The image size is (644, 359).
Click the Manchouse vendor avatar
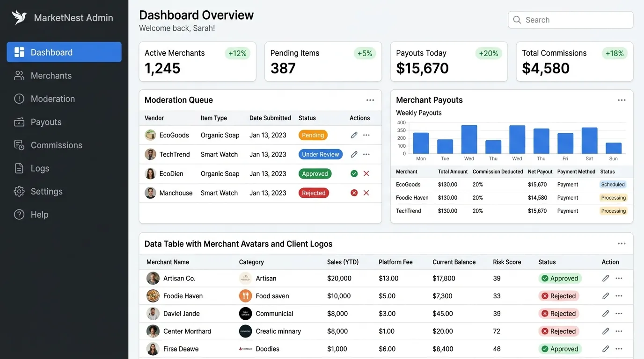pos(150,193)
